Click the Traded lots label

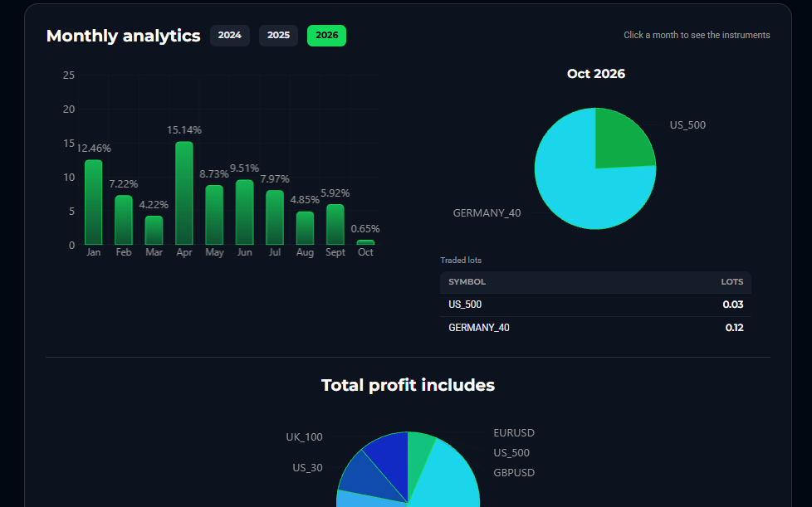click(461, 261)
